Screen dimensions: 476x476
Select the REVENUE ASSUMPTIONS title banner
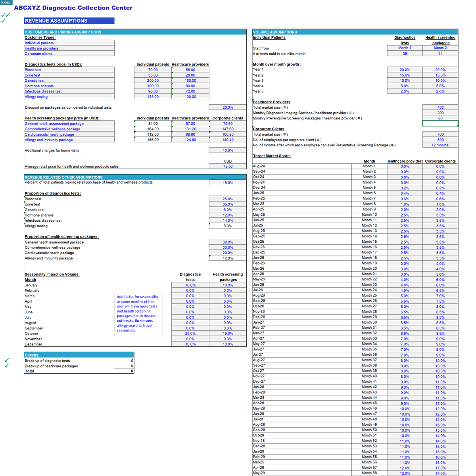click(69, 21)
